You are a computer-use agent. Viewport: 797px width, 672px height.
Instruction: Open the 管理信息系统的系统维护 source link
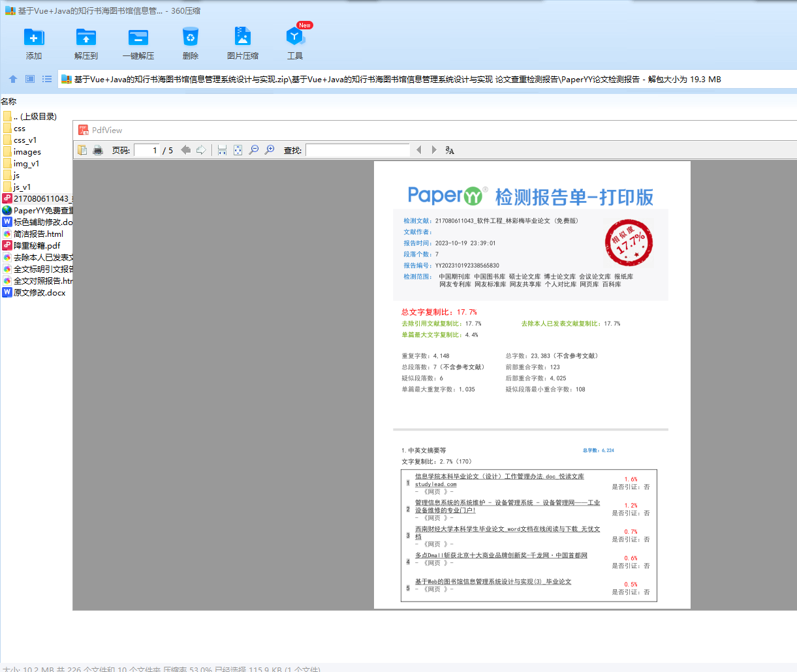pos(507,506)
